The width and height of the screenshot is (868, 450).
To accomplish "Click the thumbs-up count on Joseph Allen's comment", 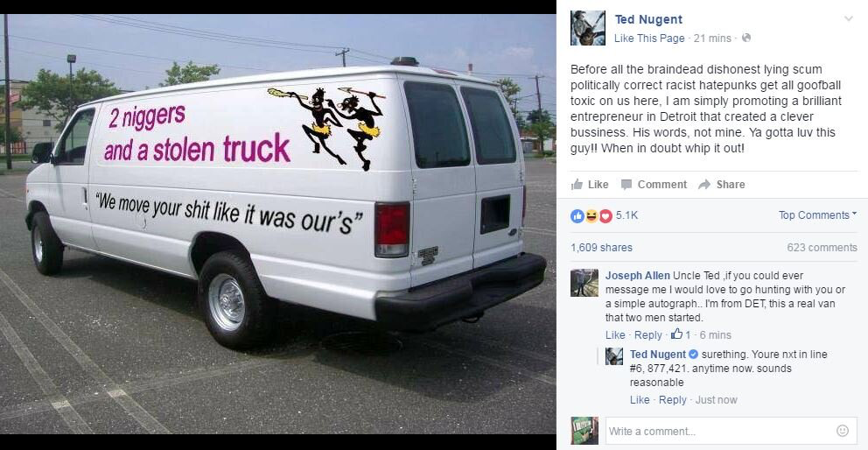I will pos(681,334).
